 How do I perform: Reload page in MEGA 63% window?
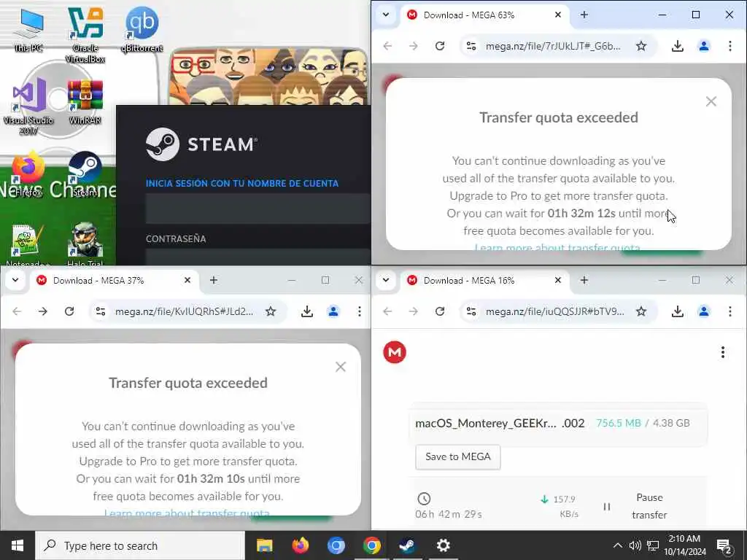coord(440,46)
